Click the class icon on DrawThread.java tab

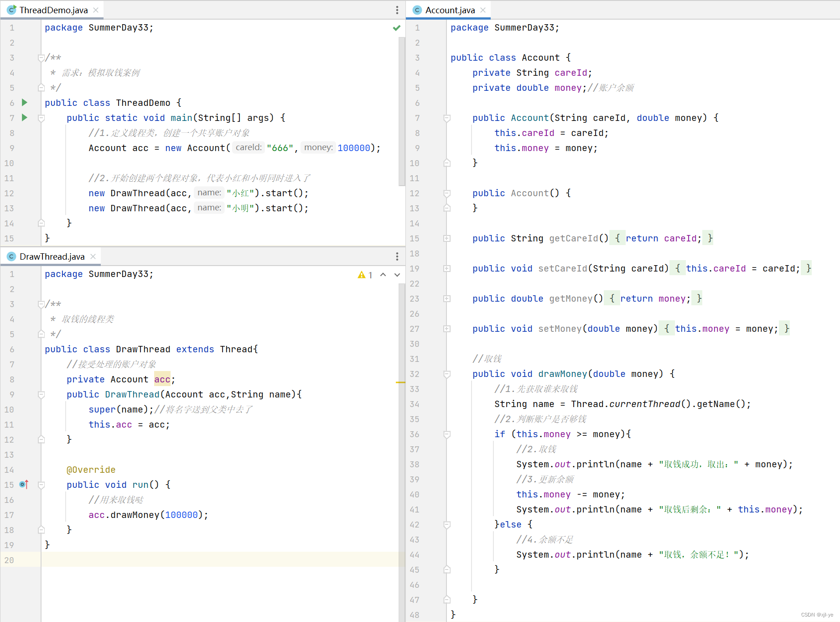(12, 256)
